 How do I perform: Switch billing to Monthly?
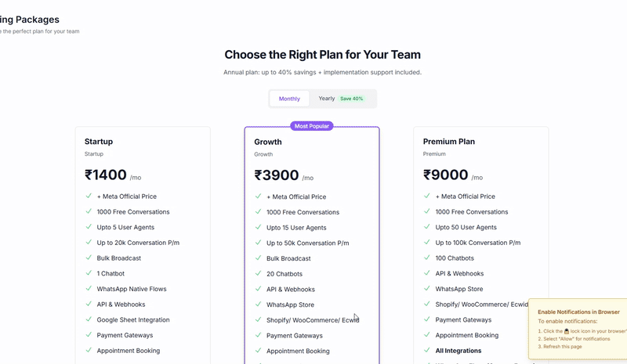point(289,99)
